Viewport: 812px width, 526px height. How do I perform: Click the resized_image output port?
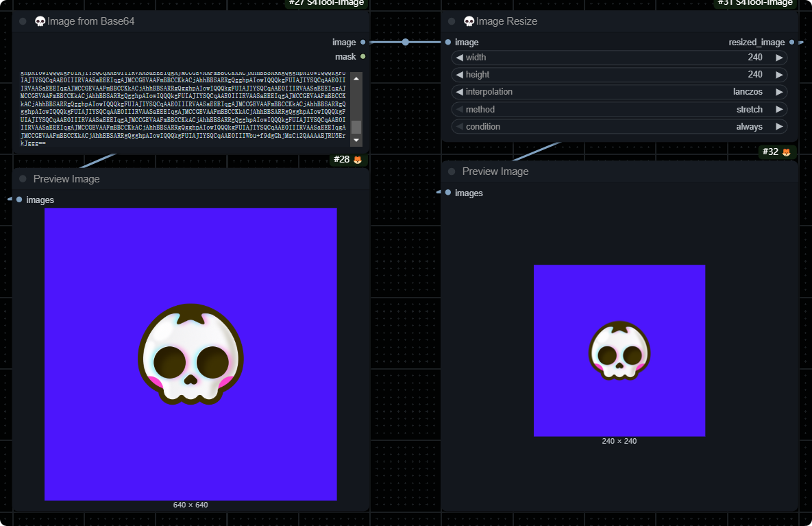click(791, 43)
